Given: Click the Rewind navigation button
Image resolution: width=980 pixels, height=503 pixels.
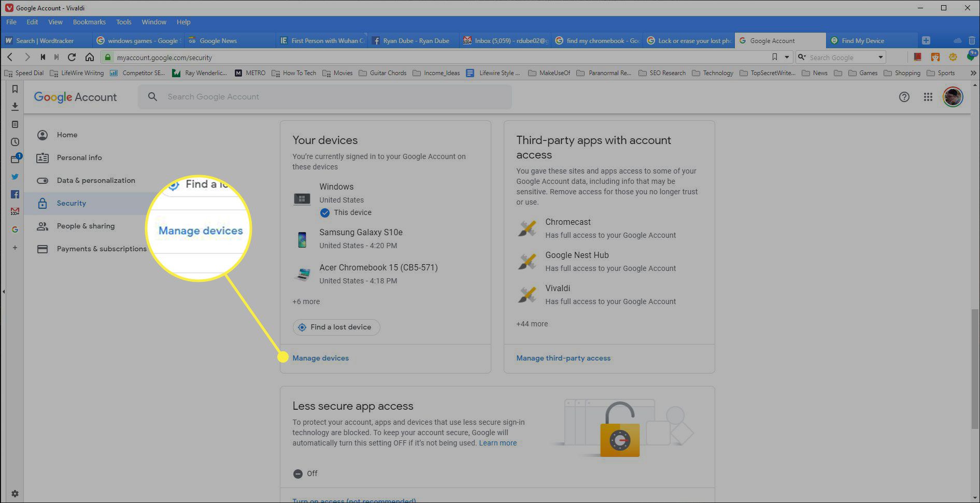Looking at the screenshot, I should (x=42, y=57).
